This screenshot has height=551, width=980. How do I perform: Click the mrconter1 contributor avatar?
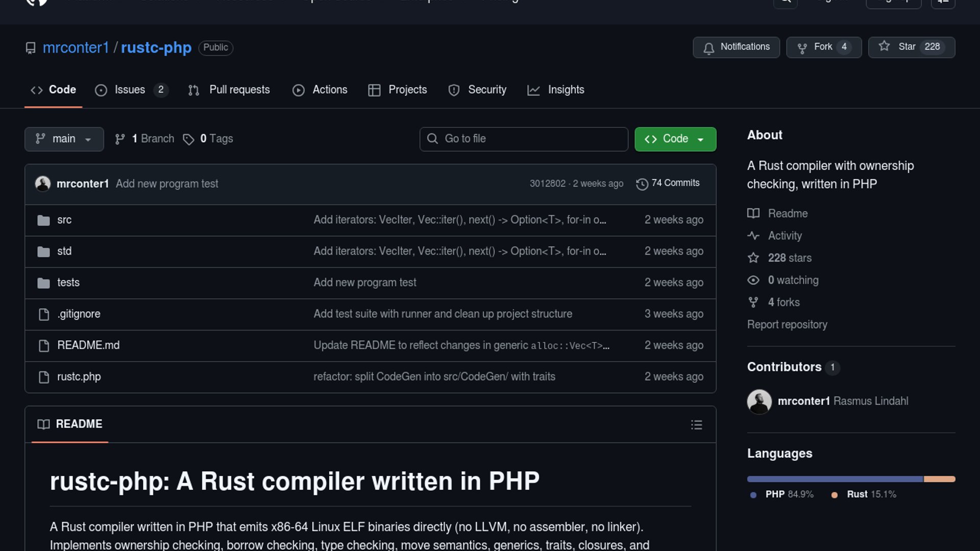tap(759, 402)
